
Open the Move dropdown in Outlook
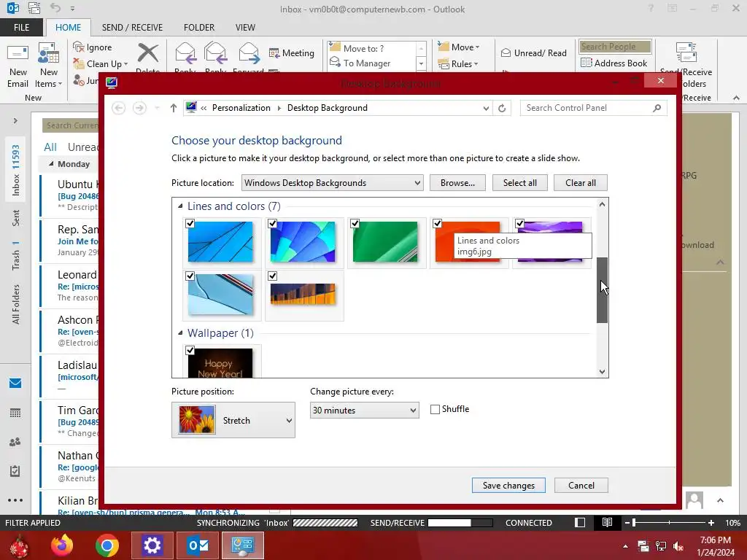pos(458,47)
